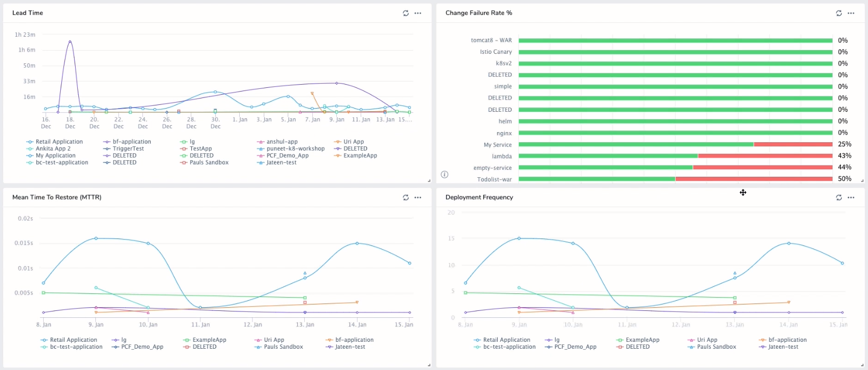Click the green segment of Todolist-war bar
Screen dimensions: 868x370
(597, 179)
